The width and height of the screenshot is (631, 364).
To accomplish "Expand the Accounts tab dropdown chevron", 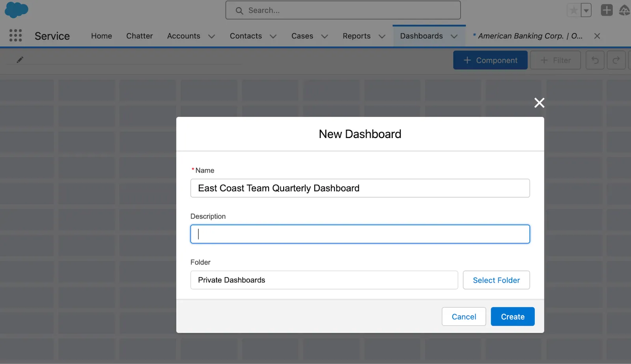I will (212, 36).
